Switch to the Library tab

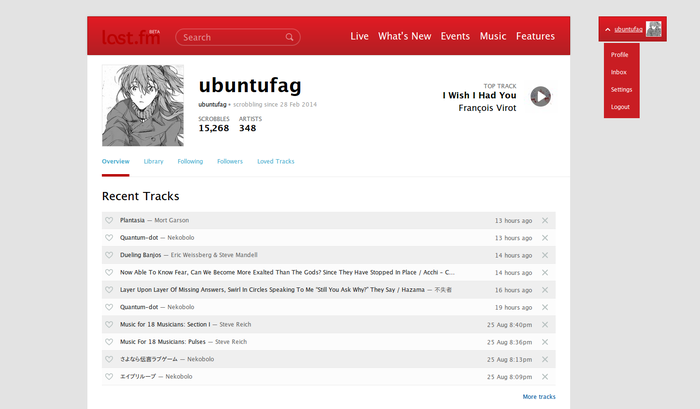coord(153,161)
